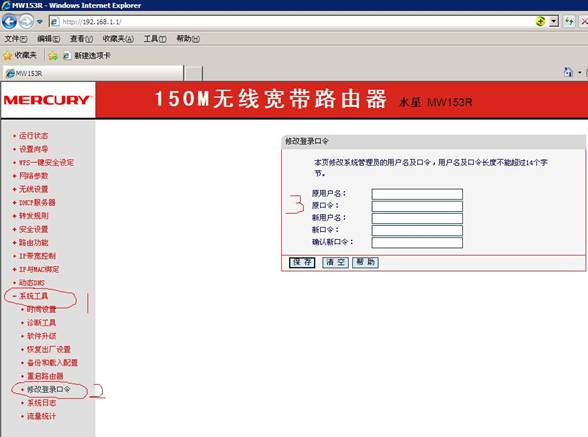Click the address bar showing 192.168.1.1

(291, 22)
